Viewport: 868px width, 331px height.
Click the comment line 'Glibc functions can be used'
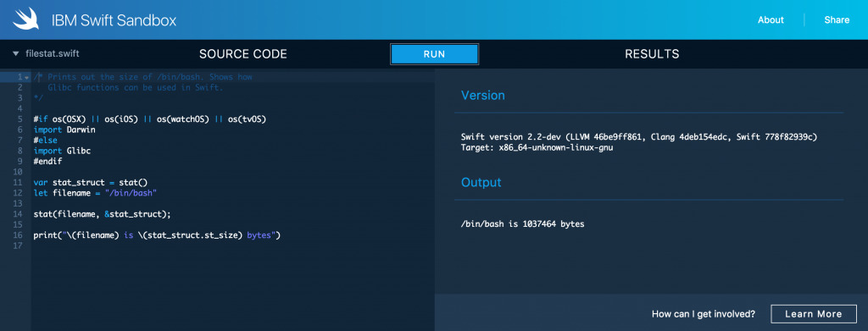click(135, 88)
